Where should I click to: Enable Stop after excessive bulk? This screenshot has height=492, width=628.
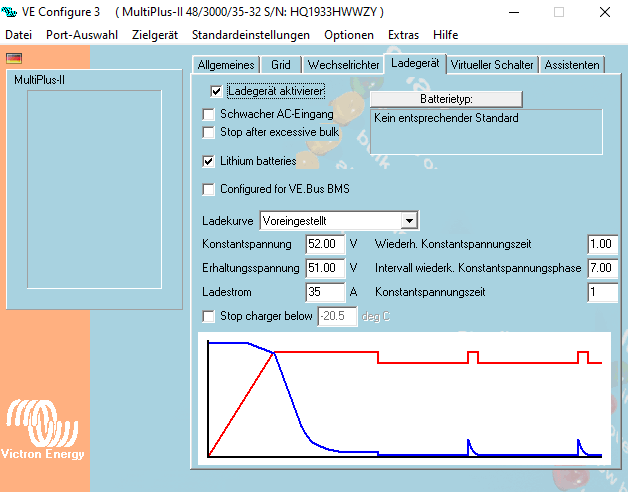208,132
